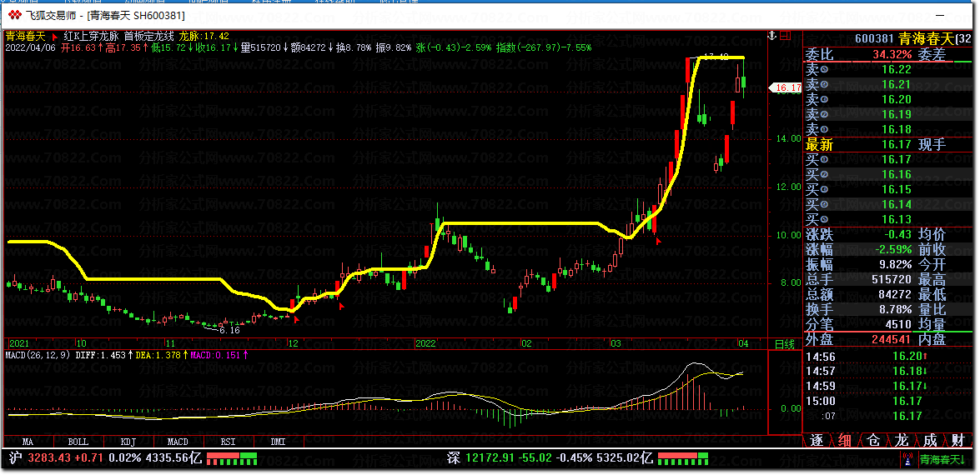Open the 财 finance tab
980x475 pixels.
(x=959, y=440)
